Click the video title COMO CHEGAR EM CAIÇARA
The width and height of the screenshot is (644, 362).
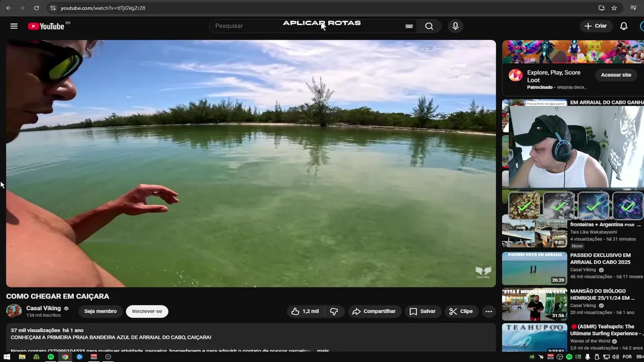57,296
